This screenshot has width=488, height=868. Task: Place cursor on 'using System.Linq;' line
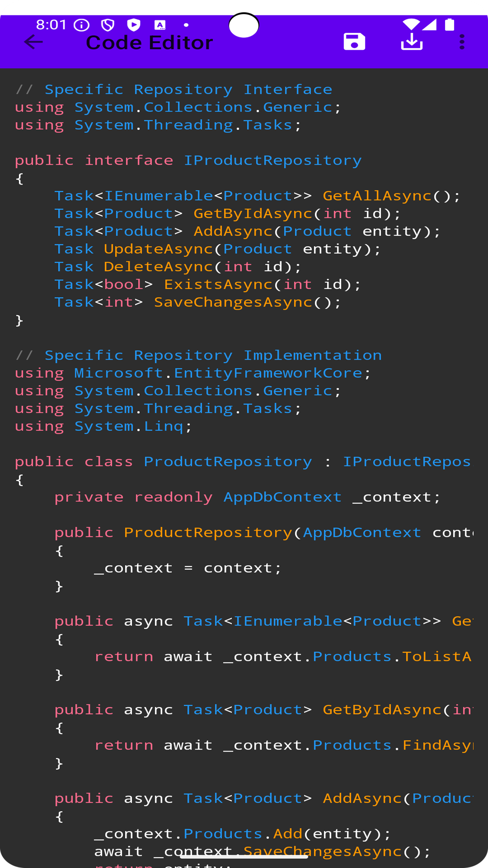point(103,426)
